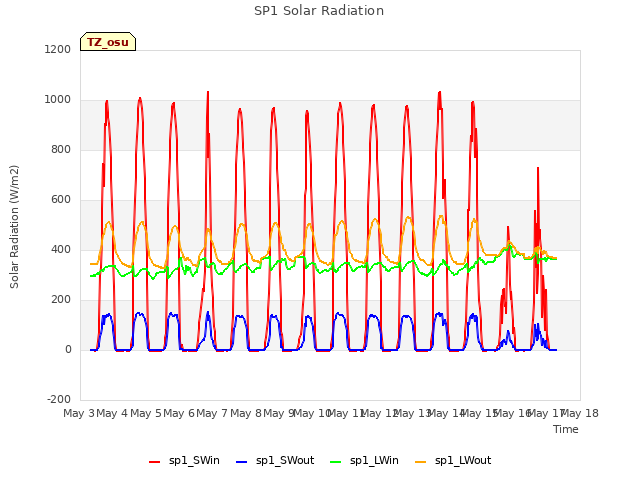Click the May 3 x-axis tick label

tap(79, 413)
